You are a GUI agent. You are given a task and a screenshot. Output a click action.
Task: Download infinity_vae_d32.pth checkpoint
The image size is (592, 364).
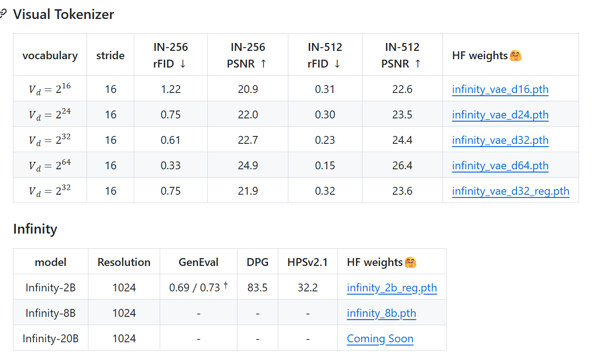(500, 140)
